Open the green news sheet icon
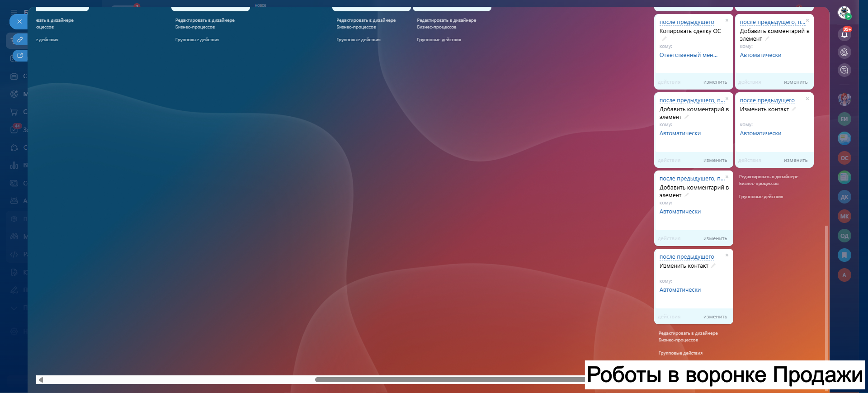Screen dimensions: 868x393 point(844,177)
